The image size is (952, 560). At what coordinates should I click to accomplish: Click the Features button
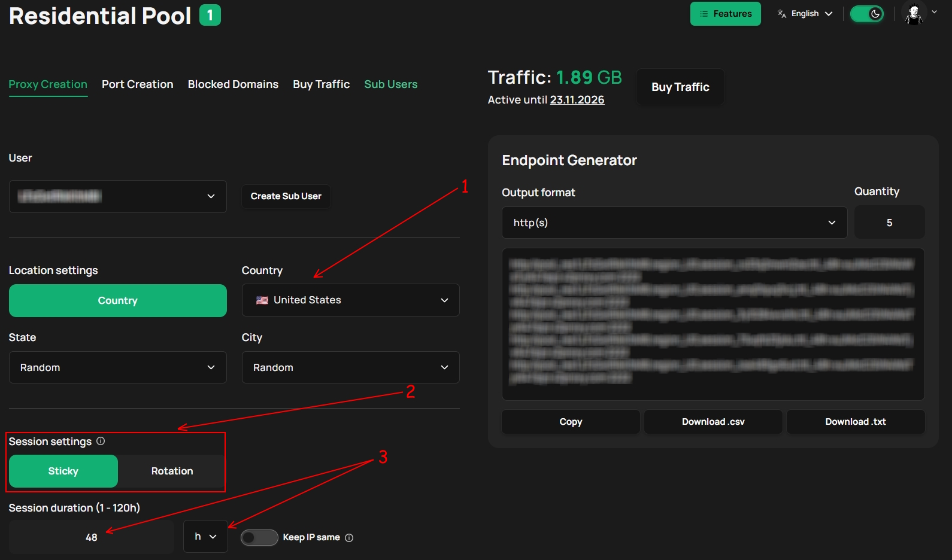(x=726, y=14)
